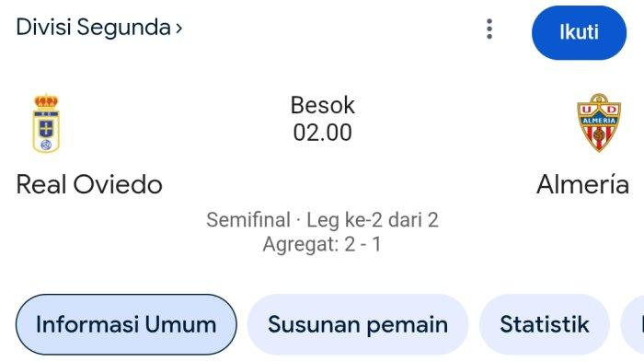Tap the Real Oviedo club crest
Viewport: 644px width, 362px height.
point(46,123)
